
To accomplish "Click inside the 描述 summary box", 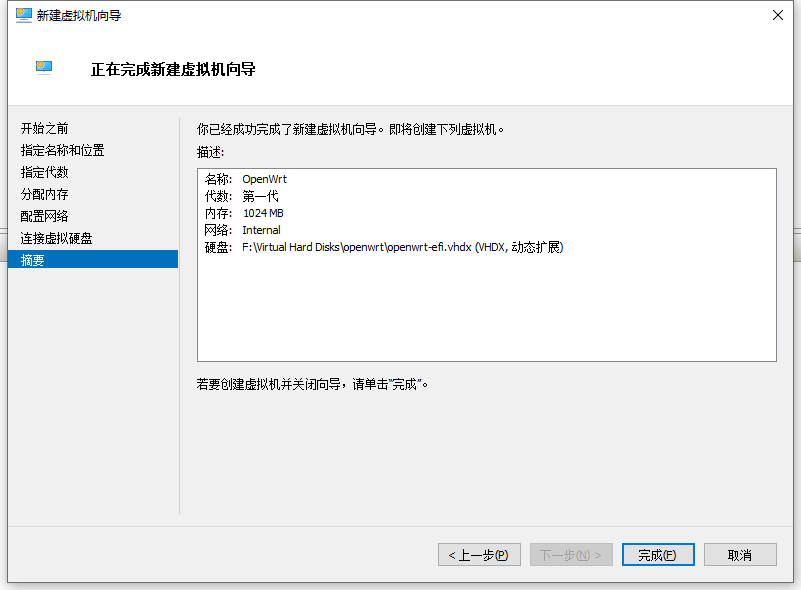I will (x=486, y=310).
